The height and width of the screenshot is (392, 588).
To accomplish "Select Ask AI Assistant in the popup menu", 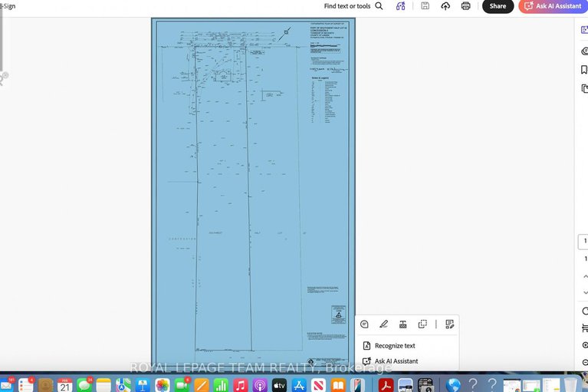I will point(396,361).
